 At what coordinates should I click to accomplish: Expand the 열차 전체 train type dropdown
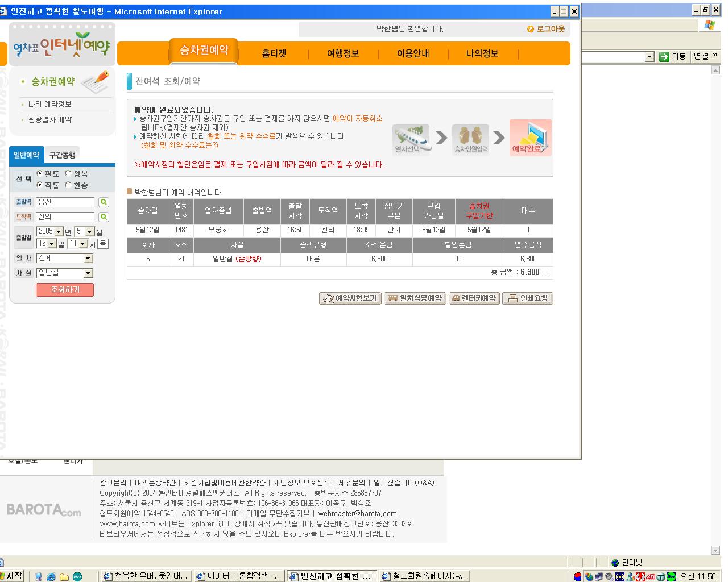coord(88,259)
